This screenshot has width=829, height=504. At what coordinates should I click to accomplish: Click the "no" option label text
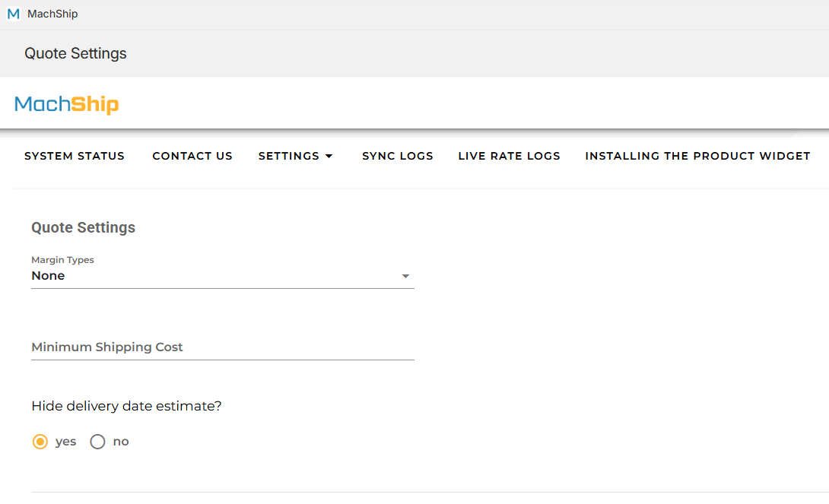(121, 442)
